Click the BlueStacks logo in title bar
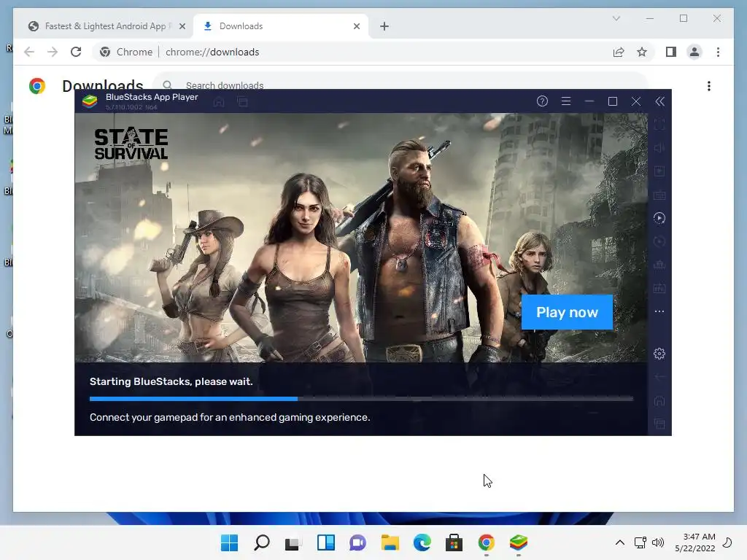Viewport: 747px width, 560px height. [90, 101]
